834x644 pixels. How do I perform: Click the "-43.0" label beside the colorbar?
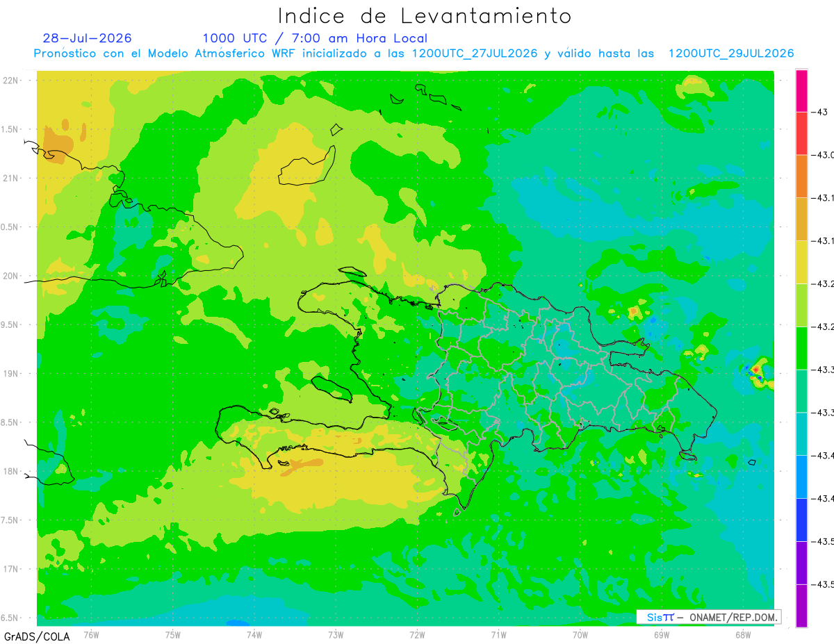point(823,155)
